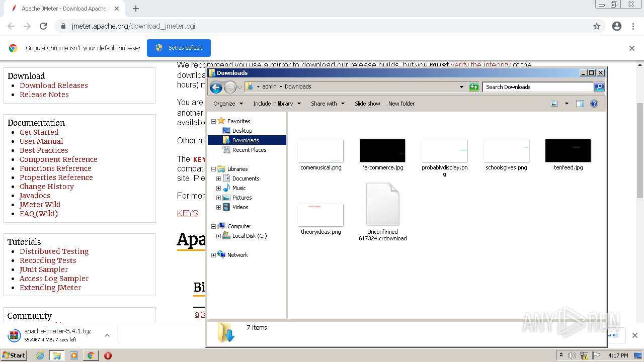Collapse the Favorites tree group

(x=213, y=121)
